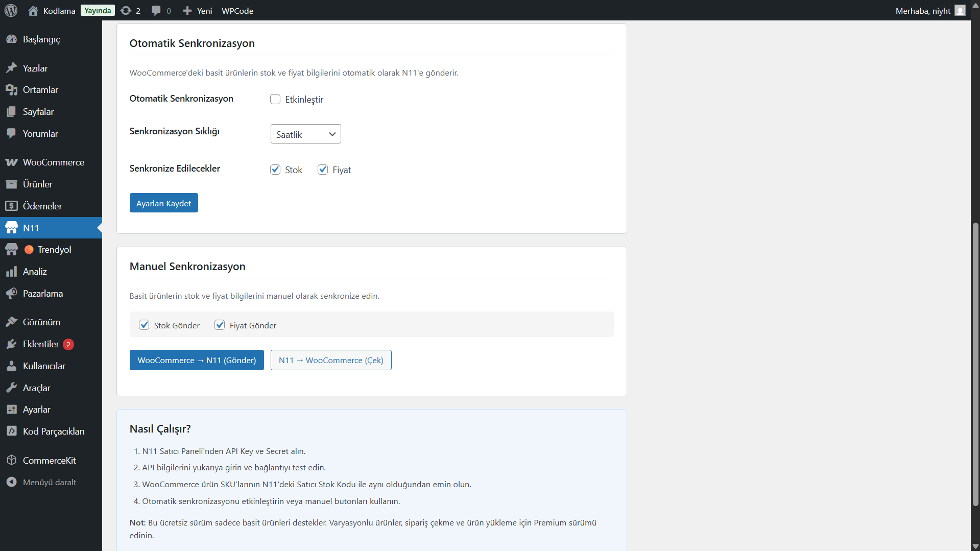
Task: Click the Başlangıç dashboard icon
Action: pyautogui.click(x=12, y=39)
